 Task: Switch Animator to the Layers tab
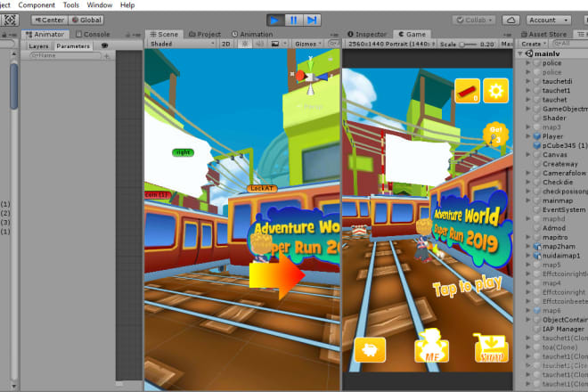coord(38,46)
